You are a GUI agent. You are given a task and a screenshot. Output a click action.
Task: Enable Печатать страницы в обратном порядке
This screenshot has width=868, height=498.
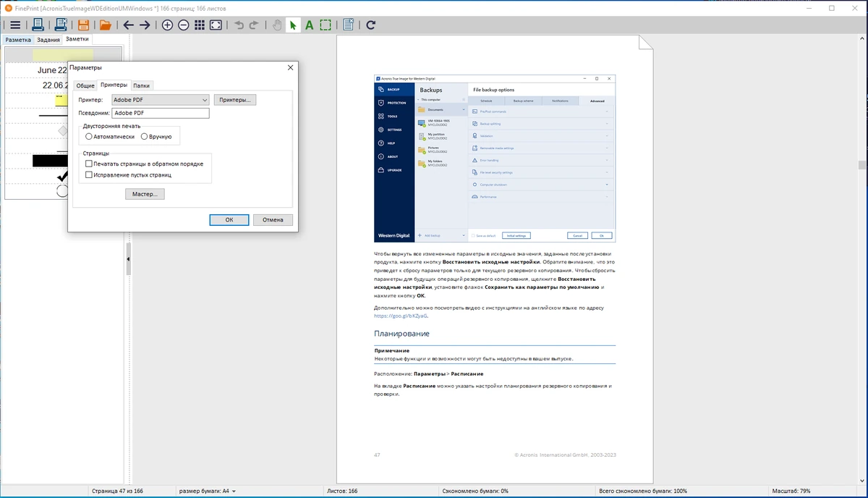144,164
